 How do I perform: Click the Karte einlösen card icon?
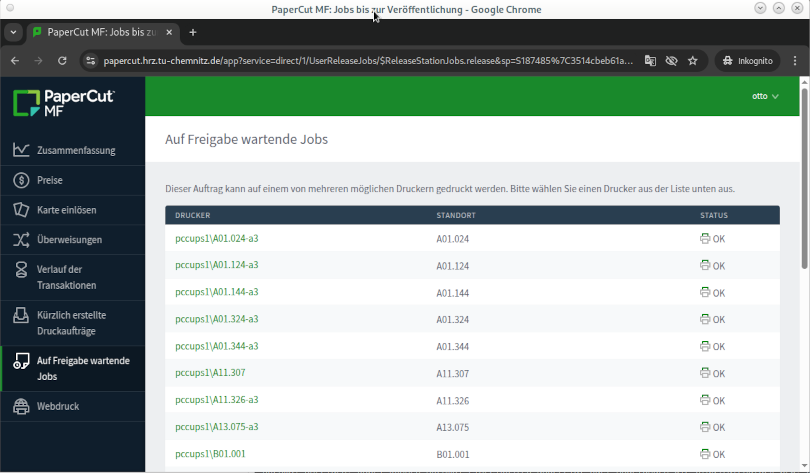point(20,210)
